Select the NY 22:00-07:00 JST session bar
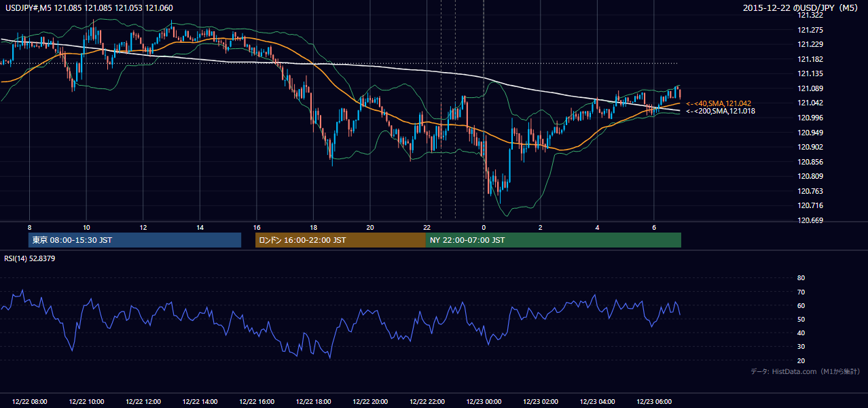 [x=554, y=240]
